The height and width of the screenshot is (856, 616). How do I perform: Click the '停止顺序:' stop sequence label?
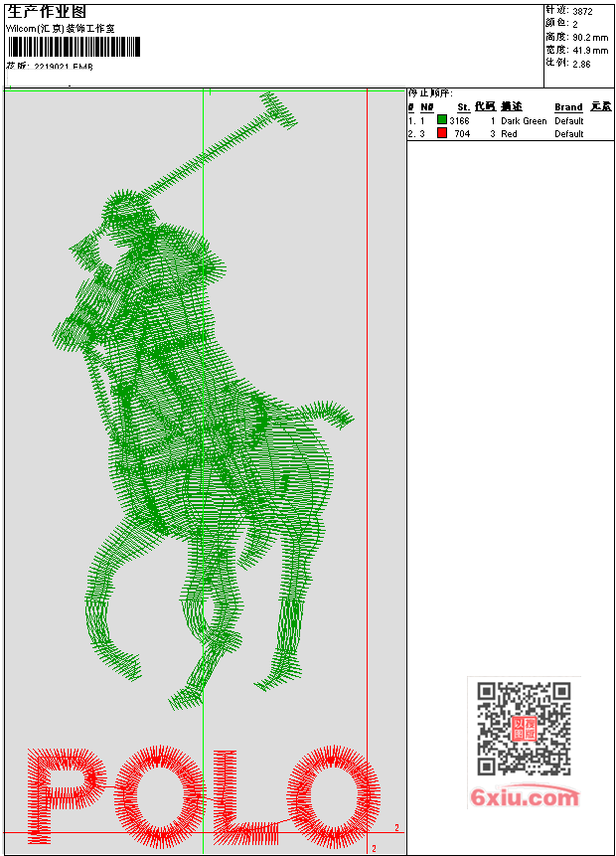click(430, 93)
